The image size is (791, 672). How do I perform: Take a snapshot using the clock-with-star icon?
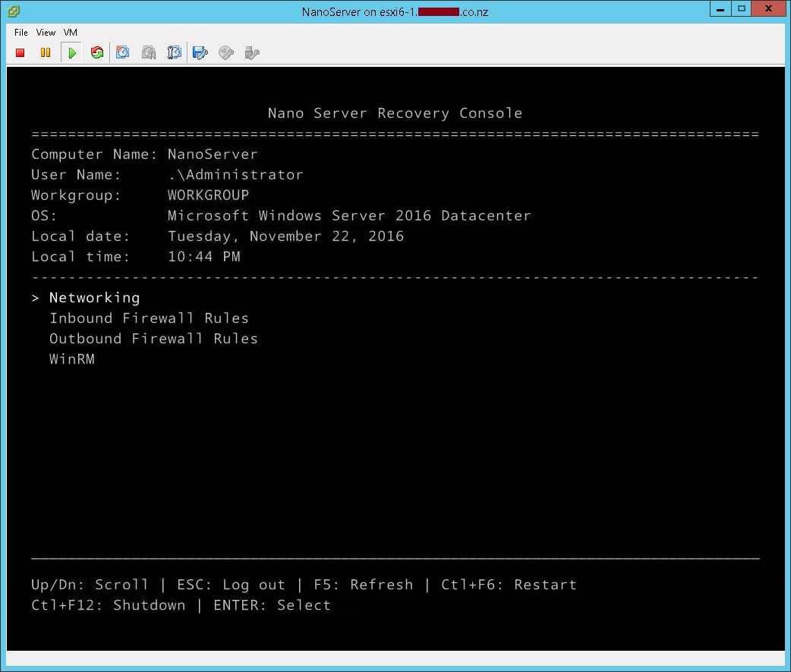coord(122,52)
